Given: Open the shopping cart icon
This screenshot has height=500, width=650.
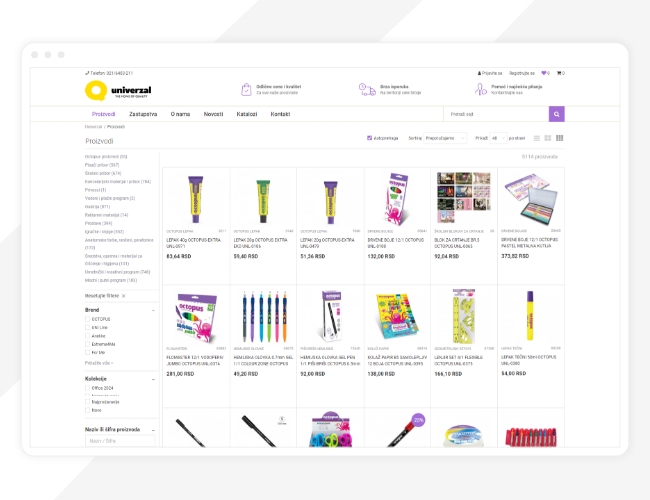Looking at the screenshot, I should click(x=559, y=73).
